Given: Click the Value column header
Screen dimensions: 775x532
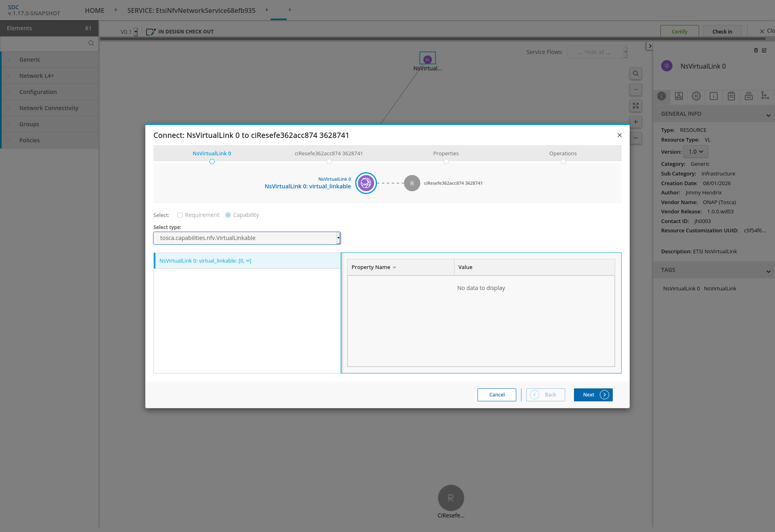Looking at the screenshot, I should [x=534, y=267].
